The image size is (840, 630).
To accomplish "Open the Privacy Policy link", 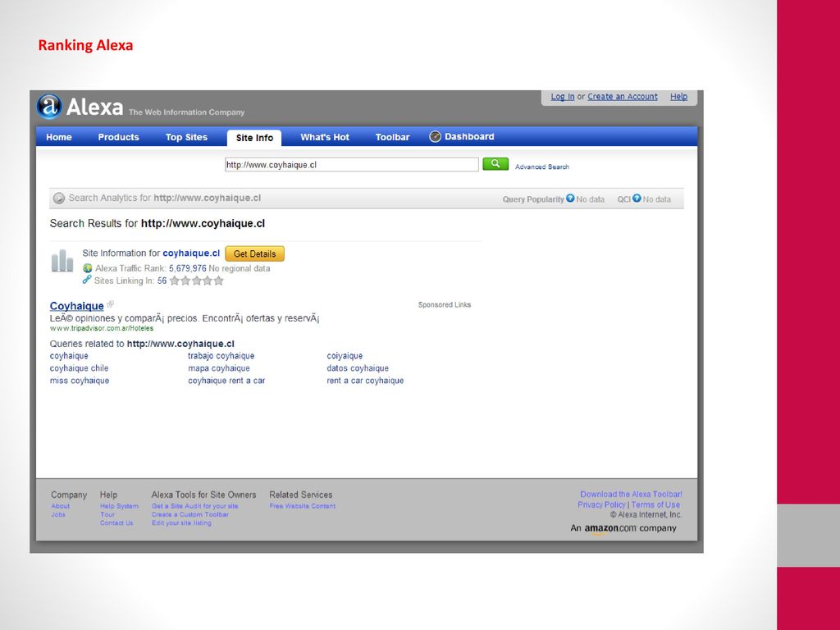I will pyautogui.click(x=601, y=504).
